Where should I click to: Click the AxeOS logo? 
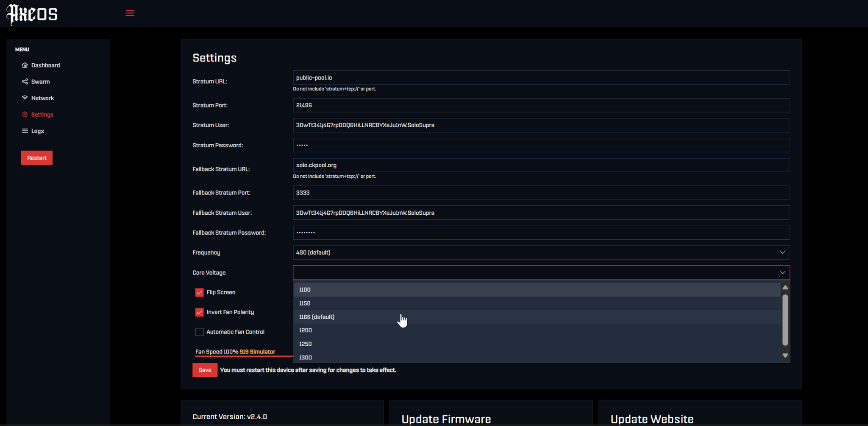(32, 14)
